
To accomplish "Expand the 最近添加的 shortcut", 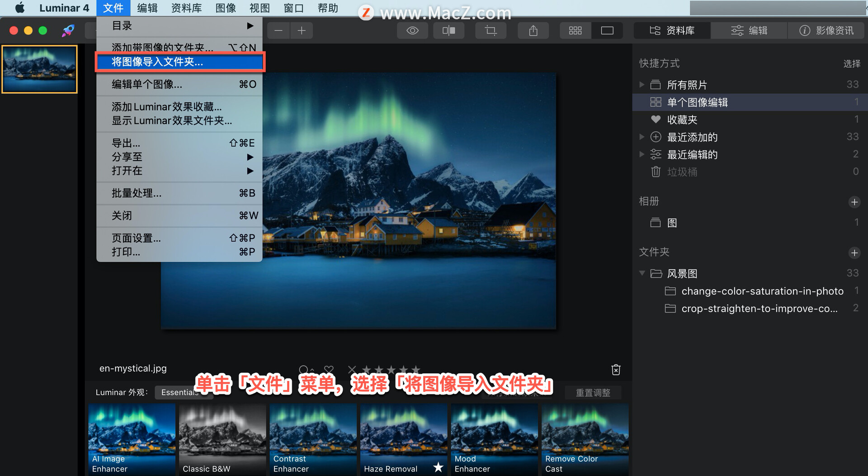I will pos(642,137).
